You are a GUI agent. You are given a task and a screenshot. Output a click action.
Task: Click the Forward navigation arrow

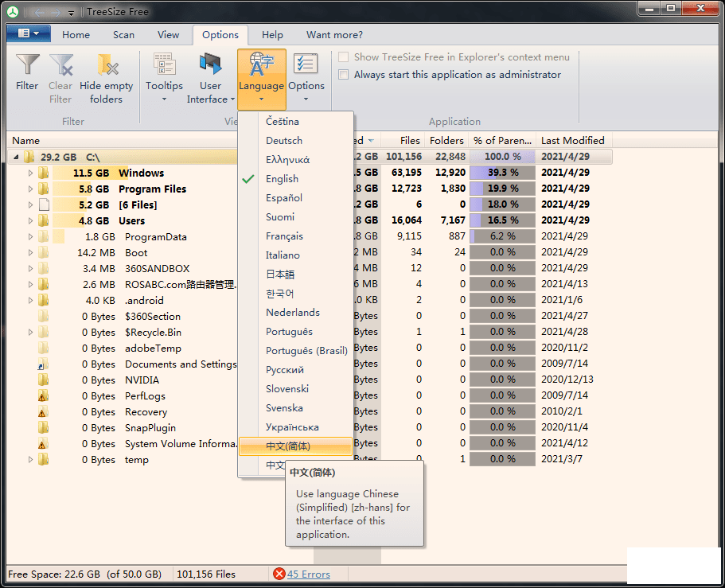[57, 13]
